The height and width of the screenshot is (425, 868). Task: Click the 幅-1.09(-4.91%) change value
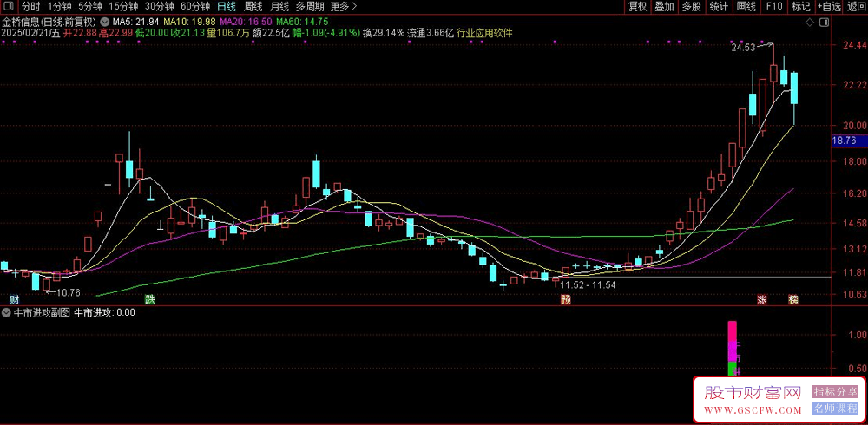[326, 33]
